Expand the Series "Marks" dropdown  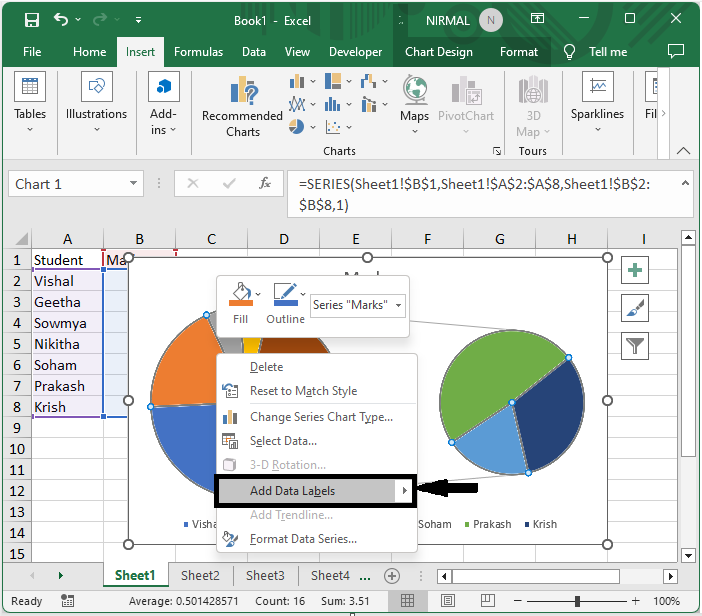pos(399,305)
